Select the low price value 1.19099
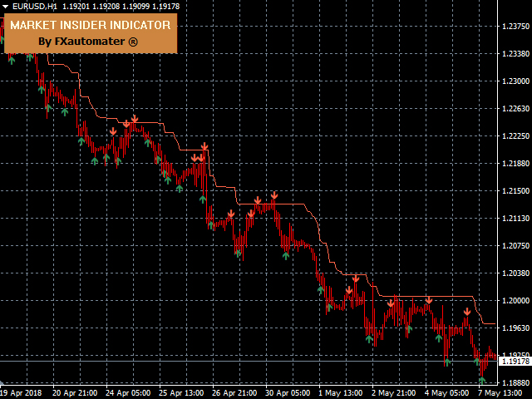532x399 pixels. (x=136, y=6)
